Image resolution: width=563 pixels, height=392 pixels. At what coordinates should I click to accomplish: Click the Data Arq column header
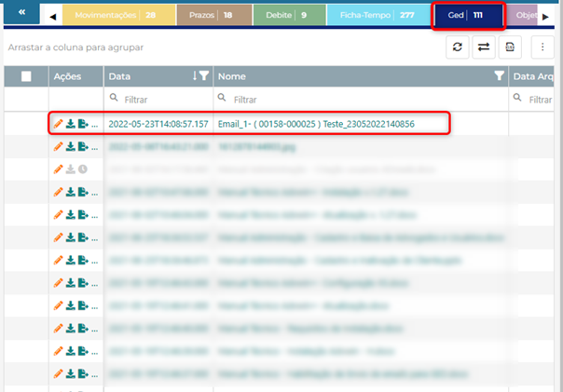tap(533, 76)
